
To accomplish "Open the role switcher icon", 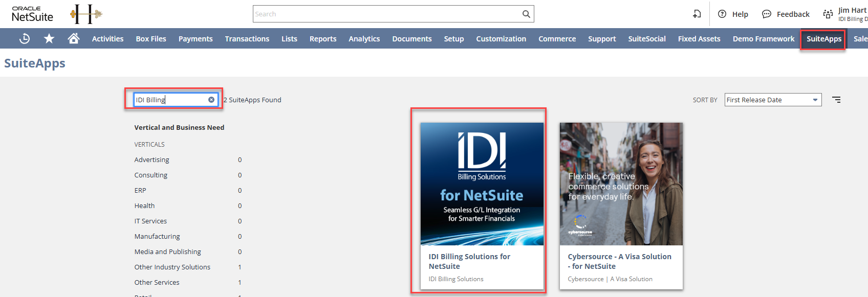I will click(828, 14).
